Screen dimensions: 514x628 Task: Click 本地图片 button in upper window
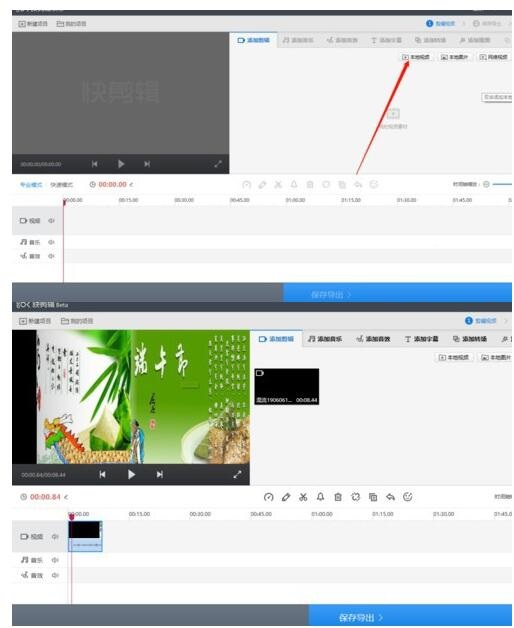tap(455, 57)
